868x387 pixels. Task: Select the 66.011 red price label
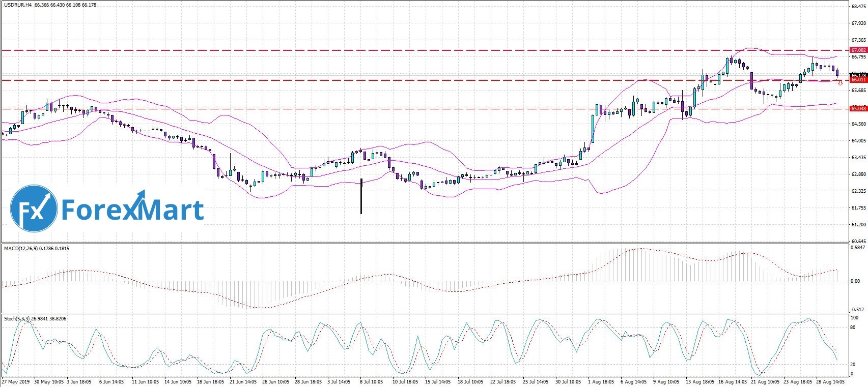click(858, 80)
